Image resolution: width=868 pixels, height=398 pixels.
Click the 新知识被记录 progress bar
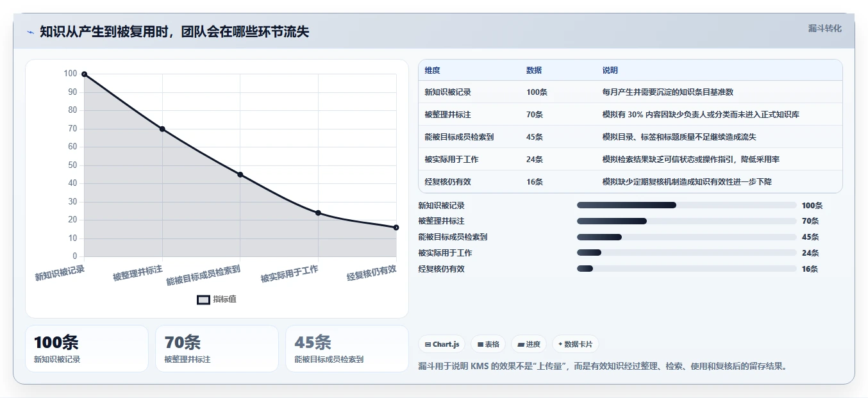coord(687,205)
